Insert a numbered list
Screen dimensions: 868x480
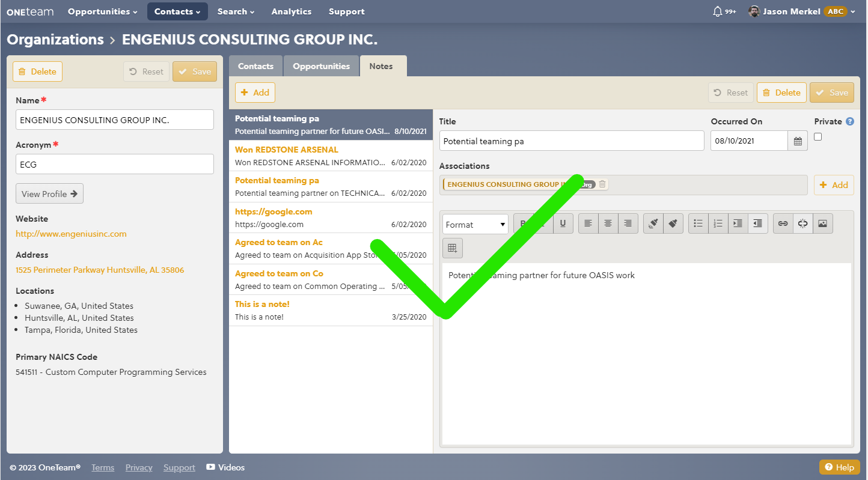tap(718, 223)
